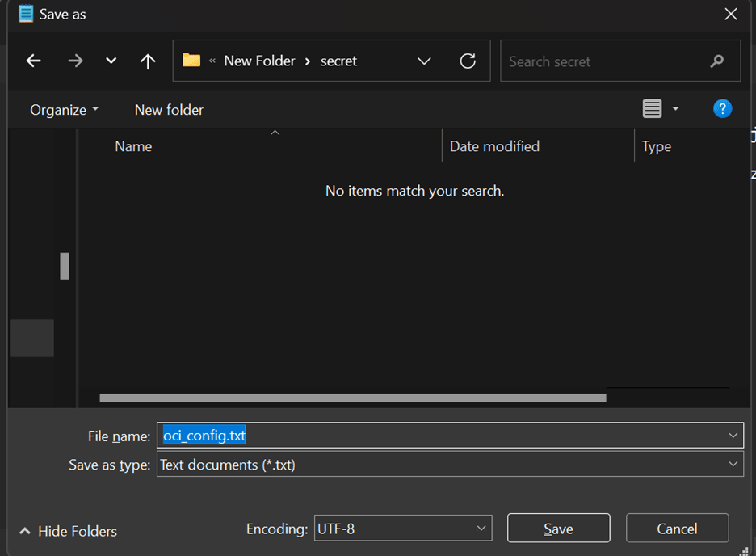Viewport: 756px width, 556px height.
Task: Change view layout icon
Action: (x=652, y=108)
